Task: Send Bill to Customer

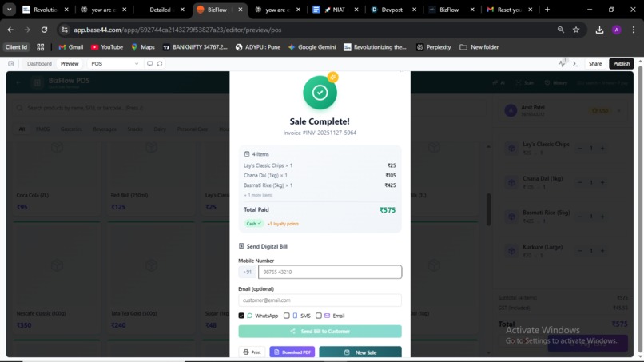Action: tap(320, 331)
